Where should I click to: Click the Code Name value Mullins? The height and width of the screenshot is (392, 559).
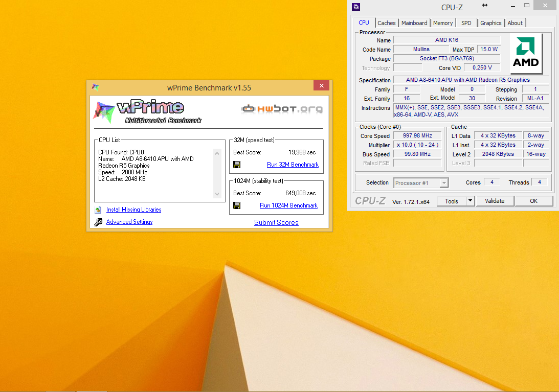(421, 50)
